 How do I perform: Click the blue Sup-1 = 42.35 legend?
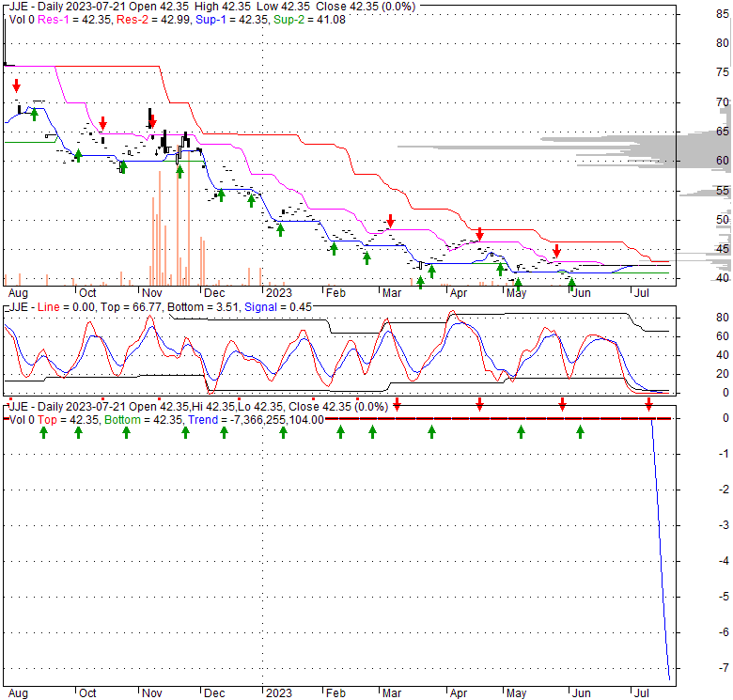[232, 20]
